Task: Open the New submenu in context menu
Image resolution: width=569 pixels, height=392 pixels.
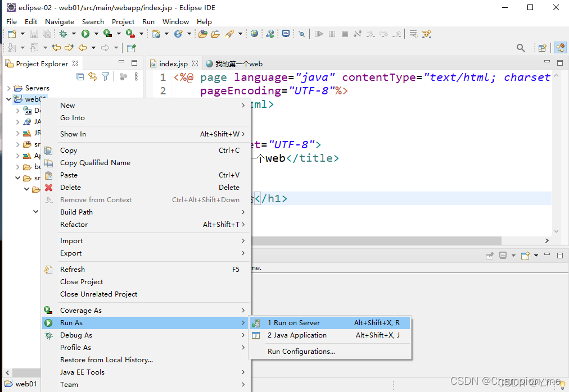Action: tap(146, 105)
